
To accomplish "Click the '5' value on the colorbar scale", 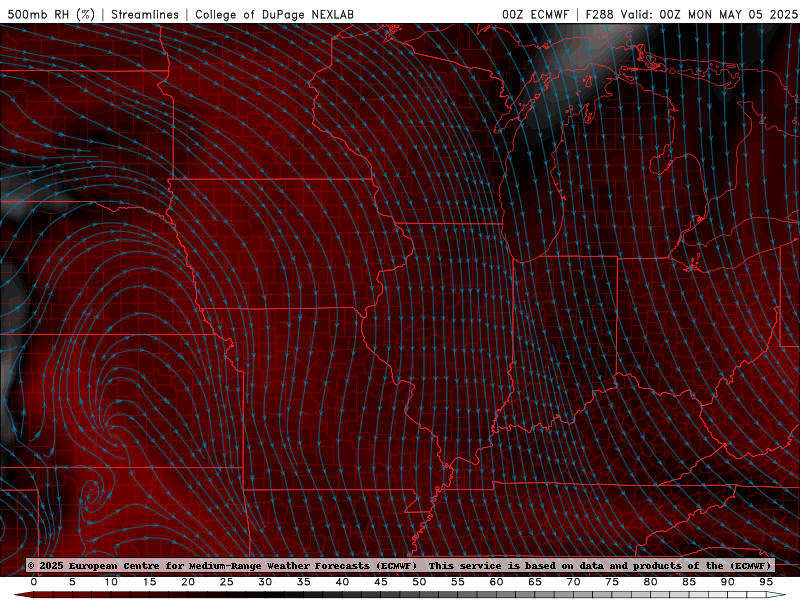I will [72, 582].
